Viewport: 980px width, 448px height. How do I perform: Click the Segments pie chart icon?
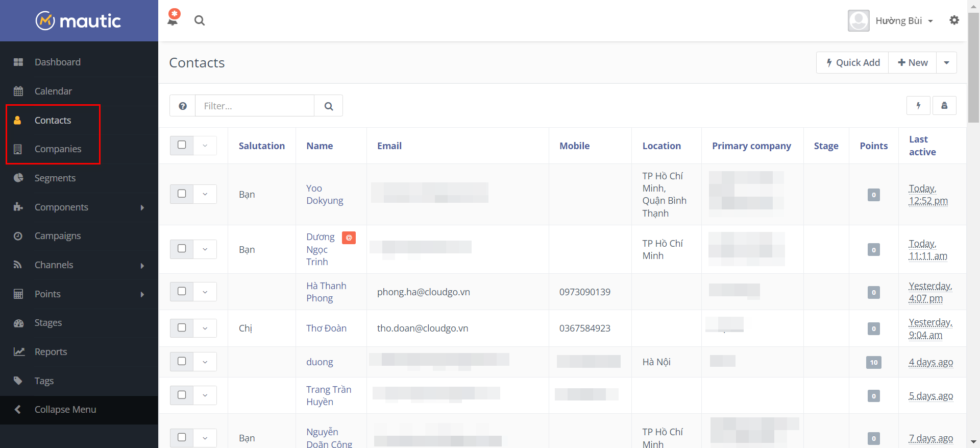tap(18, 178)
